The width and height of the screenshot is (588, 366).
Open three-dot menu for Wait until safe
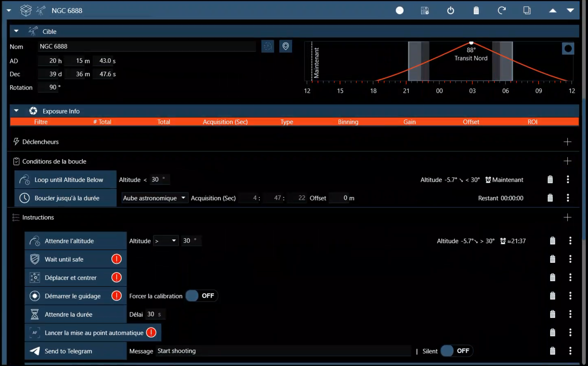pos(570,259)
